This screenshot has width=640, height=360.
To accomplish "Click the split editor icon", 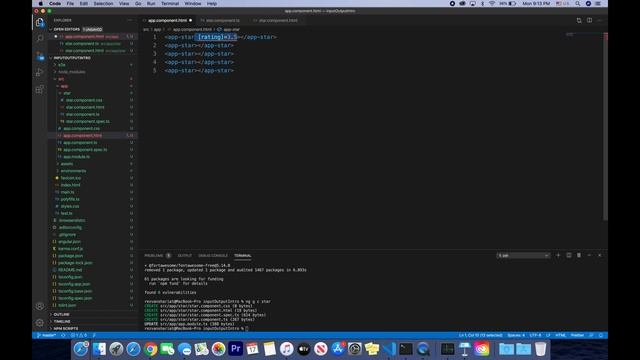I will click(589, 20).
